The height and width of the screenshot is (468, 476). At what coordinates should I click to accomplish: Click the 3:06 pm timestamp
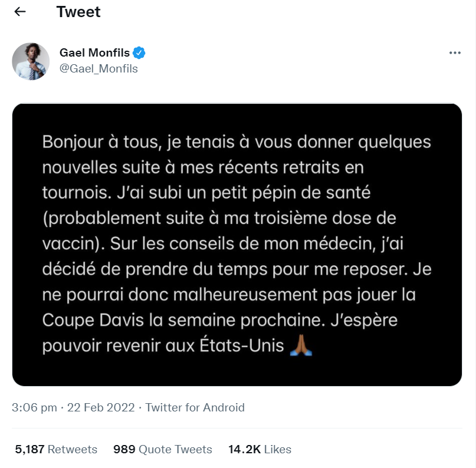(34, 407)
